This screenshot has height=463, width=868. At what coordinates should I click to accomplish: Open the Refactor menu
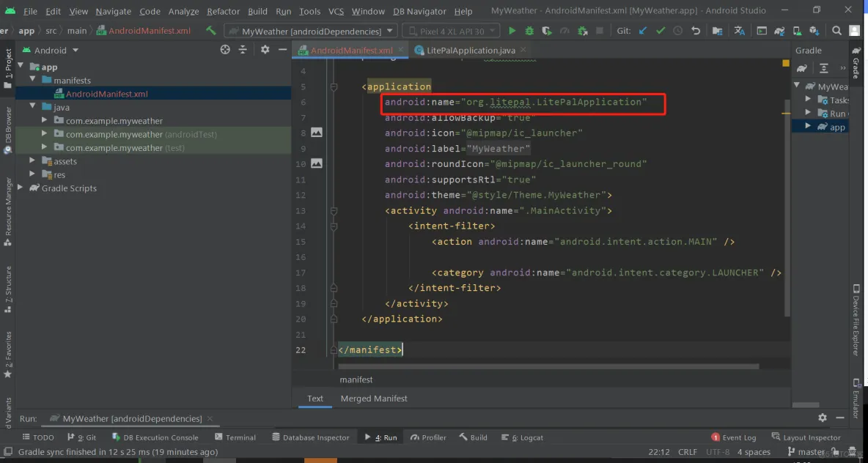click(x=223, y=11)
